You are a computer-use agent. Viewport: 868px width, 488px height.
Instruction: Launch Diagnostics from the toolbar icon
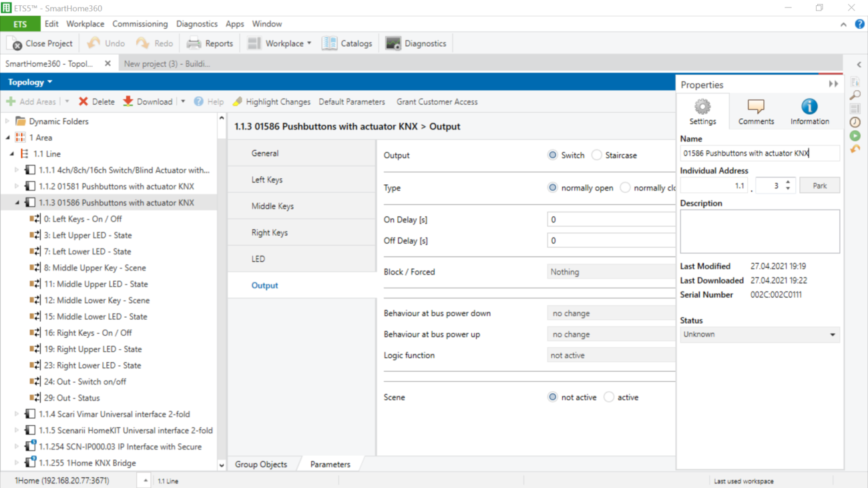point(393,43)
